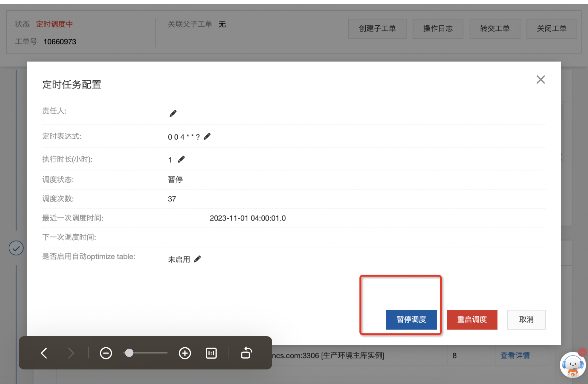The image size is (588, 384).
Task: Zoom in with the plus icon
Action: coord(185,353)
